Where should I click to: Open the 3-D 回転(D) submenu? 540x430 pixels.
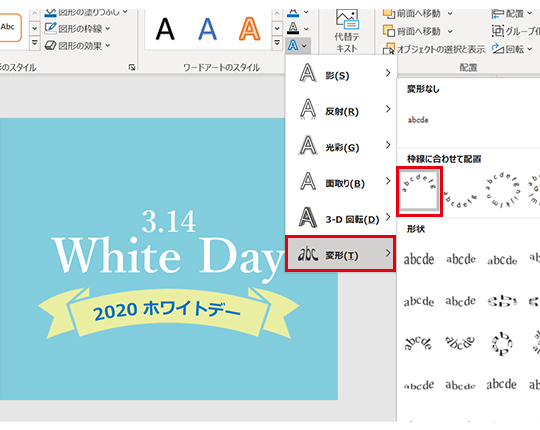(x=341, y=218)
